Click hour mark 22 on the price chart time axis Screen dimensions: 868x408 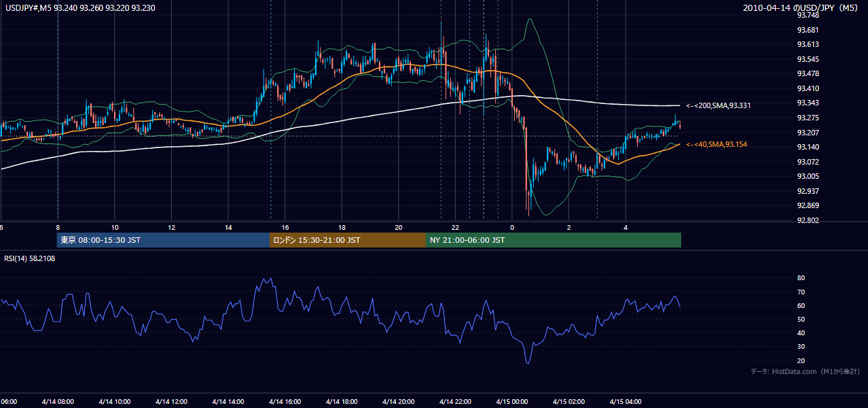[456, 227]
